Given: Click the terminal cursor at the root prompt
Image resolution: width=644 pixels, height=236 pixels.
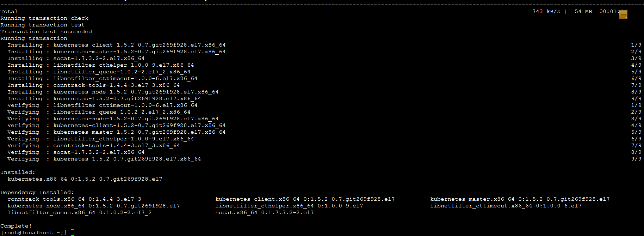Looking at the screenshot, I should 73,232.
